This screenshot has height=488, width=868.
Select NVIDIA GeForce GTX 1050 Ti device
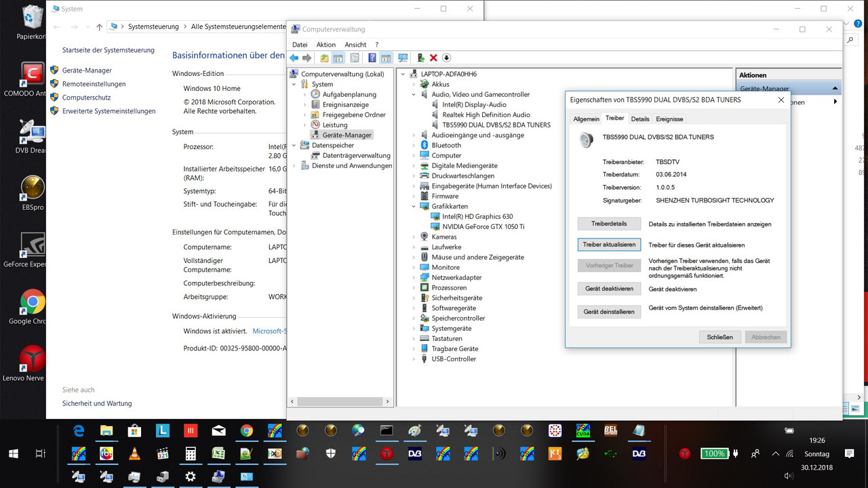[x=484, y=226]
